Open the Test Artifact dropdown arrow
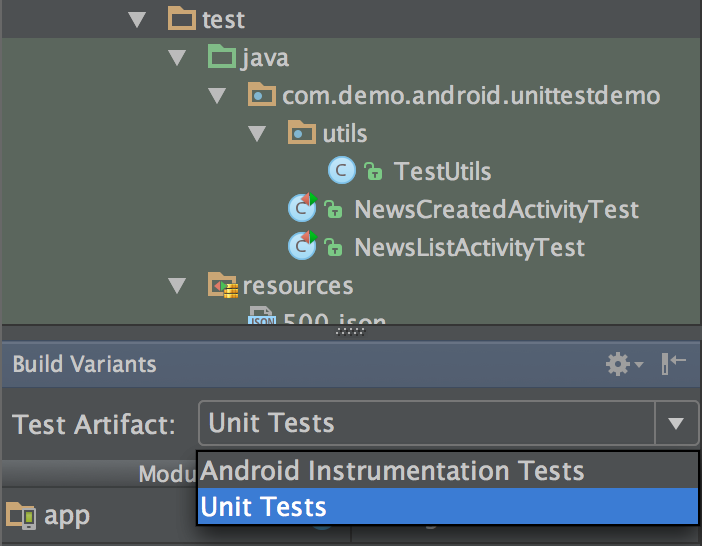 point(676,423)
